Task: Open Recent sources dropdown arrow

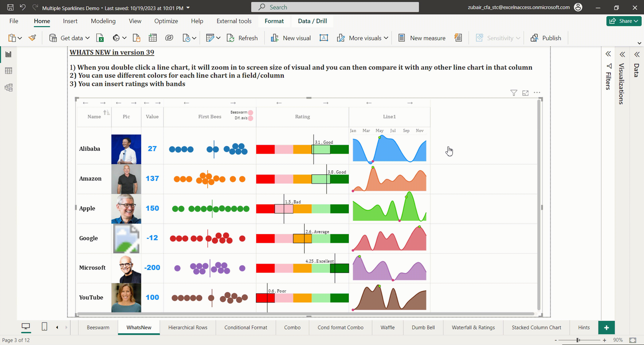Action: pos(194,38)
